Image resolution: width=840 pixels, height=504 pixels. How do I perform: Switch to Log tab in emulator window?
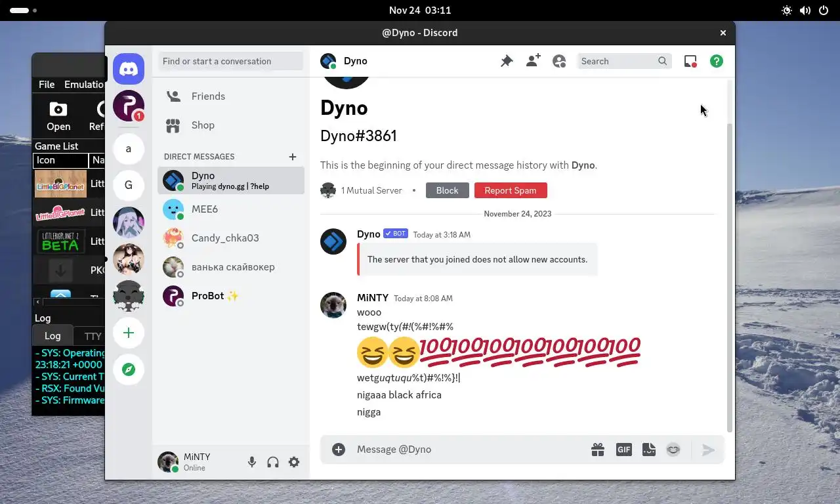tap(52, 336)
